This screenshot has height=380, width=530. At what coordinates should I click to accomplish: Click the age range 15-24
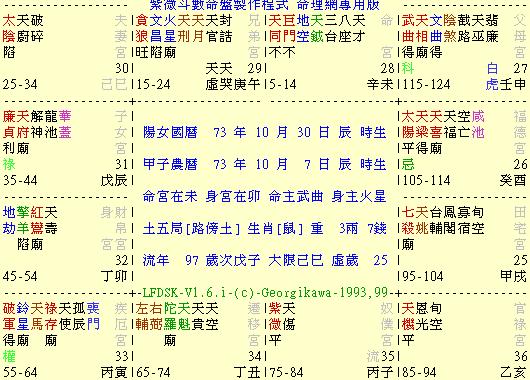point(153,85)
